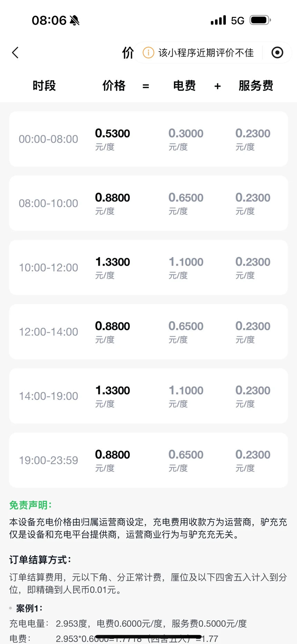Tap the battery icon in status bar
Image resolution: width=297 pixels, height=644 pixels.
pos(260,20)
